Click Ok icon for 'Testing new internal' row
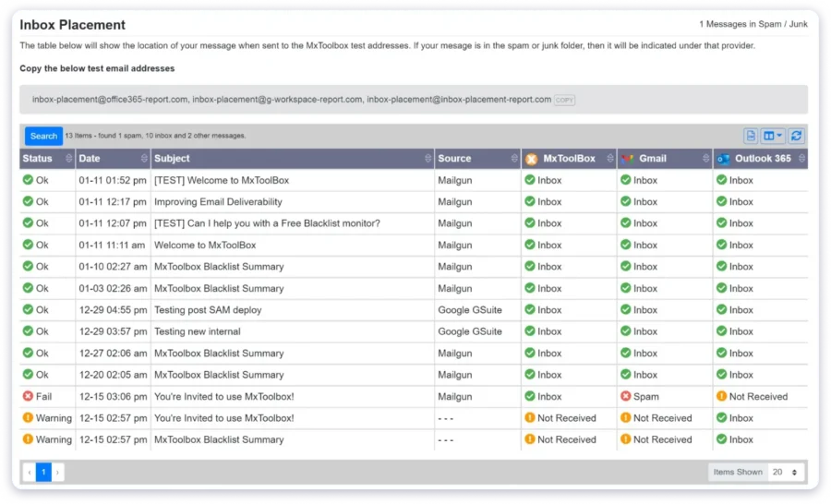Viewport: 831px width, 504px height. [28, 331]
